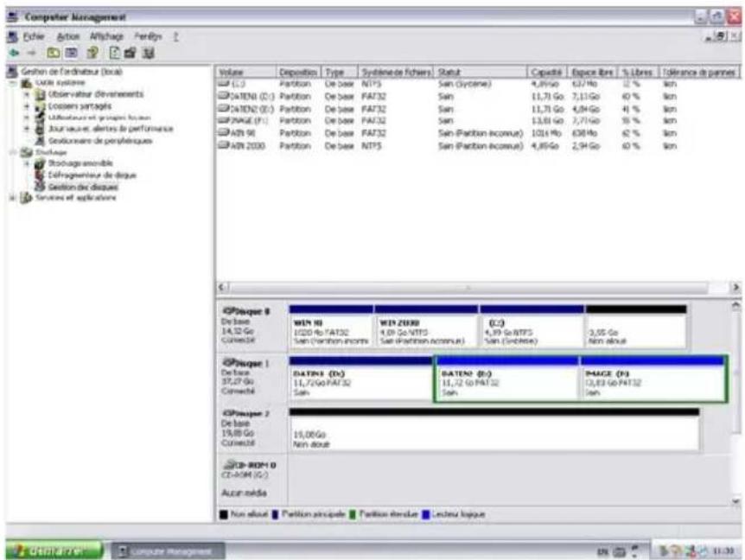The width and height of the screenshot is (745, 560).
Task: Select the Gestion des disques tree icon
Action: [x=41, y=187]
